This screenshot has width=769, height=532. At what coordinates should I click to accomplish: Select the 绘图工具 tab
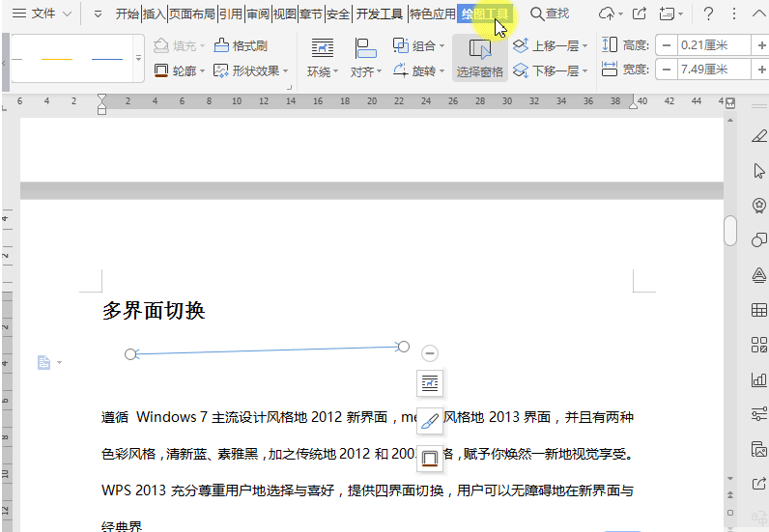pyautogui.click(x=485, y=14)
